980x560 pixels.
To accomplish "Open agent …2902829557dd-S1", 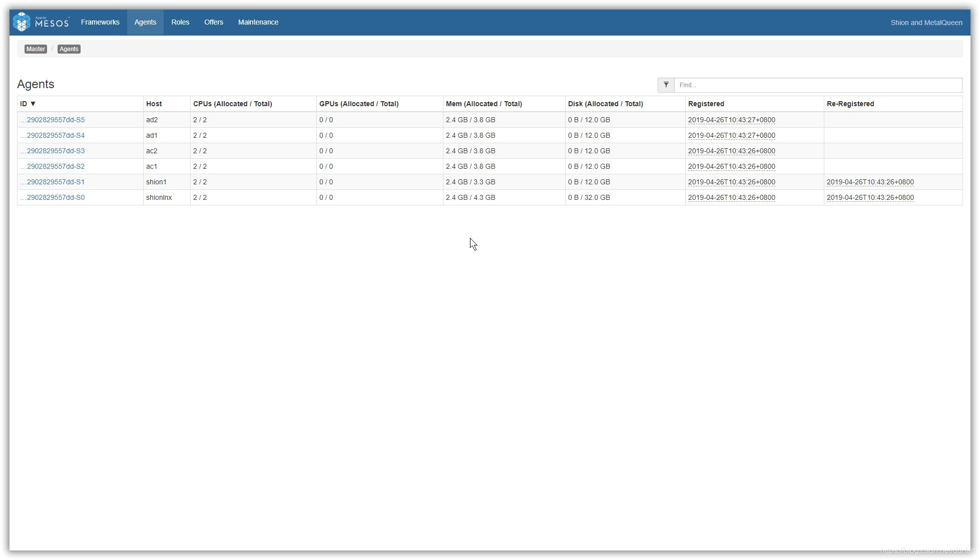I will [53, 182].
